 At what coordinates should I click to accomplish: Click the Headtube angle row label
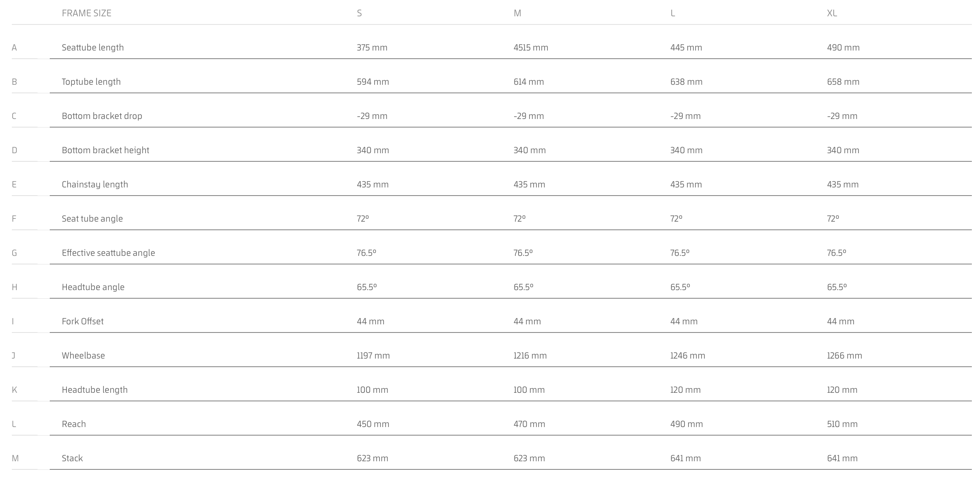click(x=93, y=287)
